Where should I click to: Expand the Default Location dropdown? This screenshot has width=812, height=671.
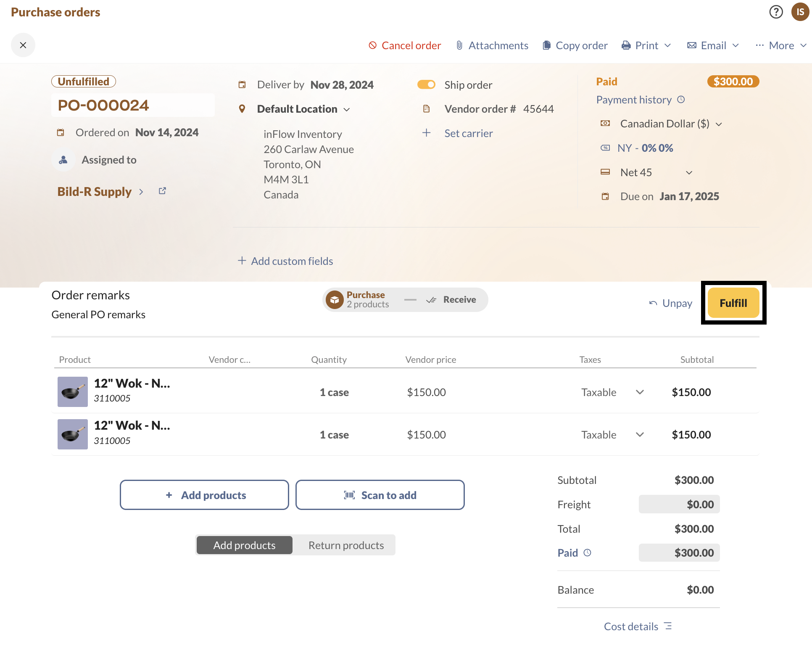(x=347, y=109)
